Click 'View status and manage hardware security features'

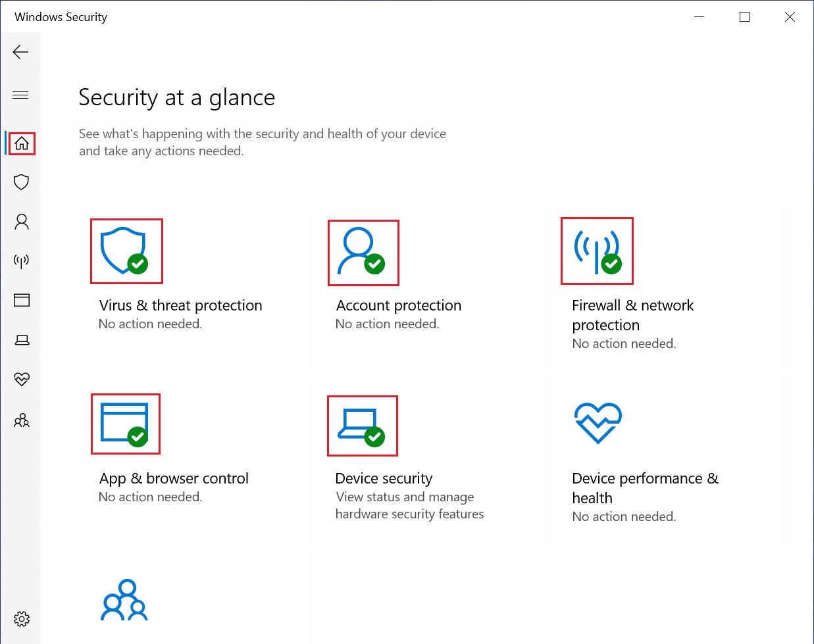[x=409, y=505]
